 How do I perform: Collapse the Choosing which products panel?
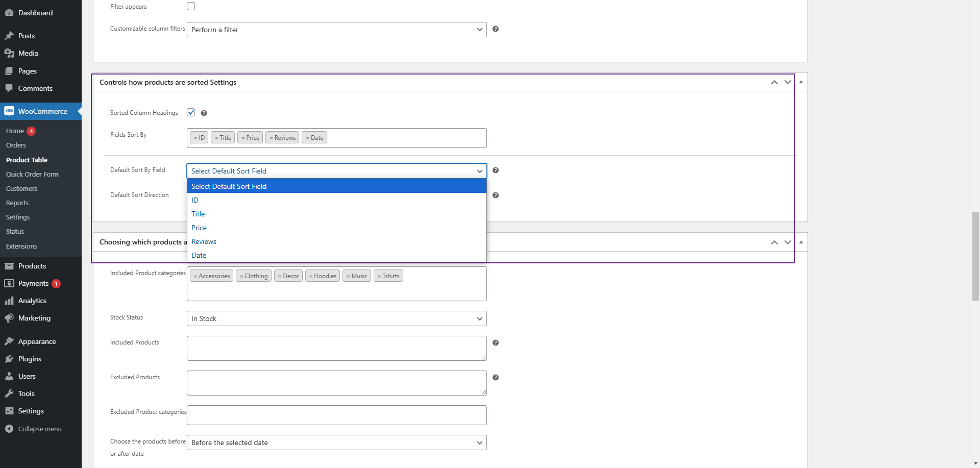[801, 242]
